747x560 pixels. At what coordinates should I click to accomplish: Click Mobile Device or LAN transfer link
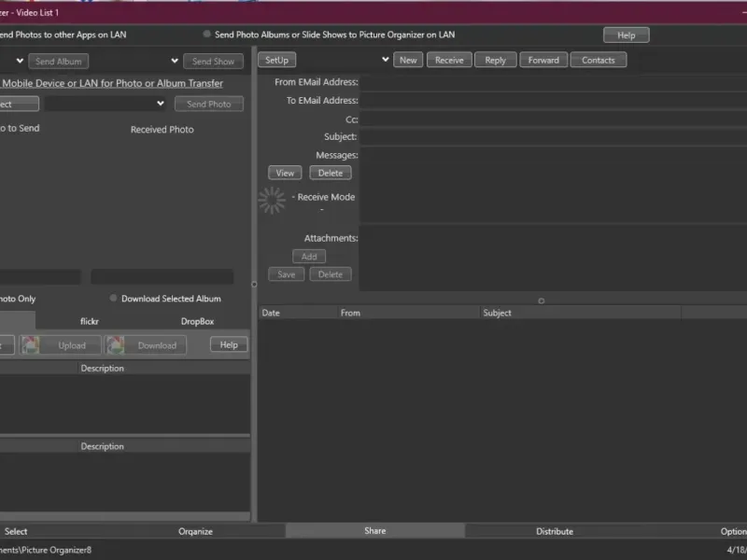coord(112,83)
